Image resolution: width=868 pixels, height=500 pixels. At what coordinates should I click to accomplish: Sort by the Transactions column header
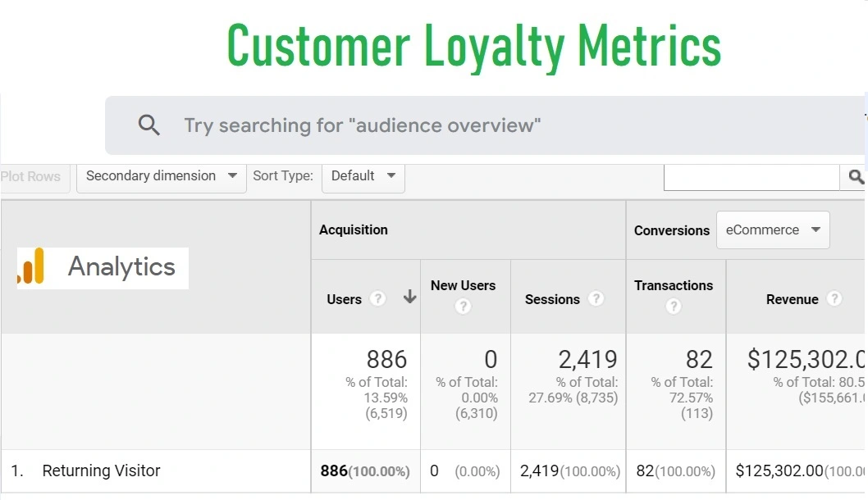click(x=674, y=285)
